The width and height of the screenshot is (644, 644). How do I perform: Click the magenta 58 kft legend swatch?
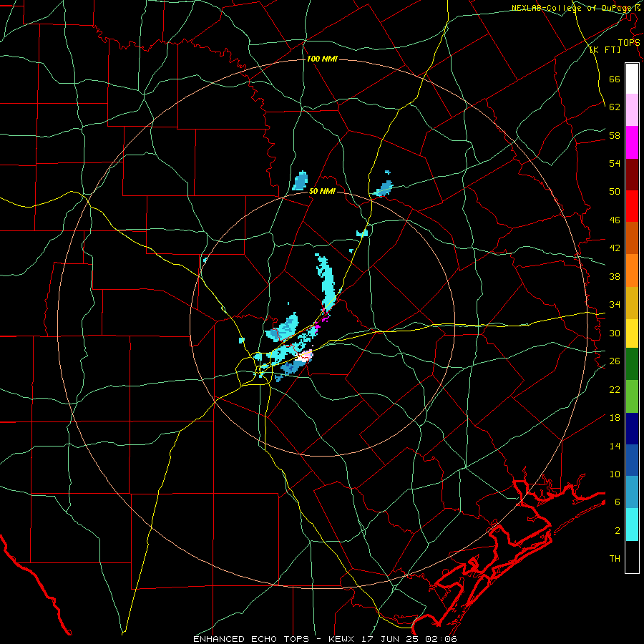[632, 142]
